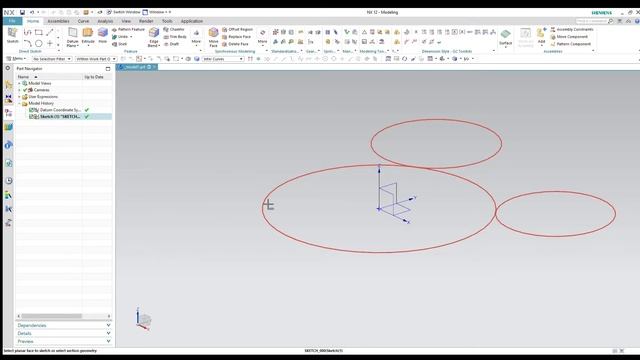This screenshot has height=360, width=640.
Task: Launch the Hole feature command
Action: click(102, 36)
